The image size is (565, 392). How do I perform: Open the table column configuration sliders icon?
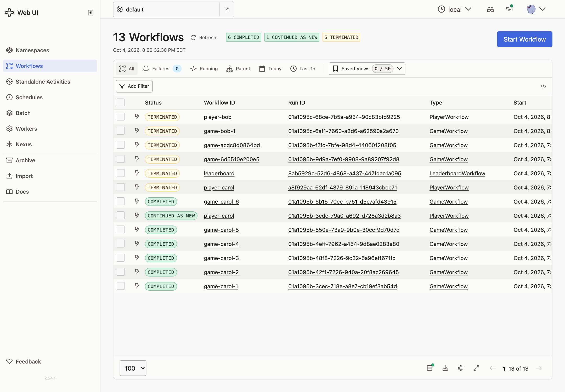[x=461, y=368]
